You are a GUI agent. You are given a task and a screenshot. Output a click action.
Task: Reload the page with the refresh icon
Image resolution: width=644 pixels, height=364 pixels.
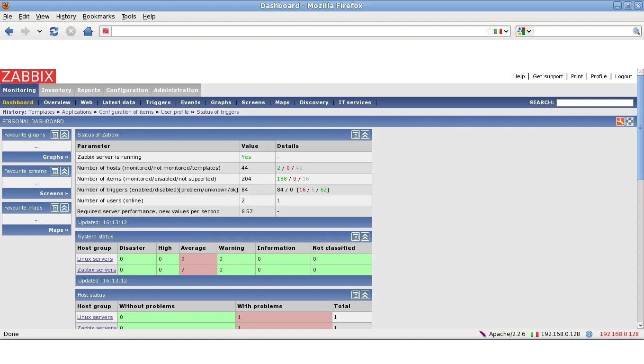[54, 31]
